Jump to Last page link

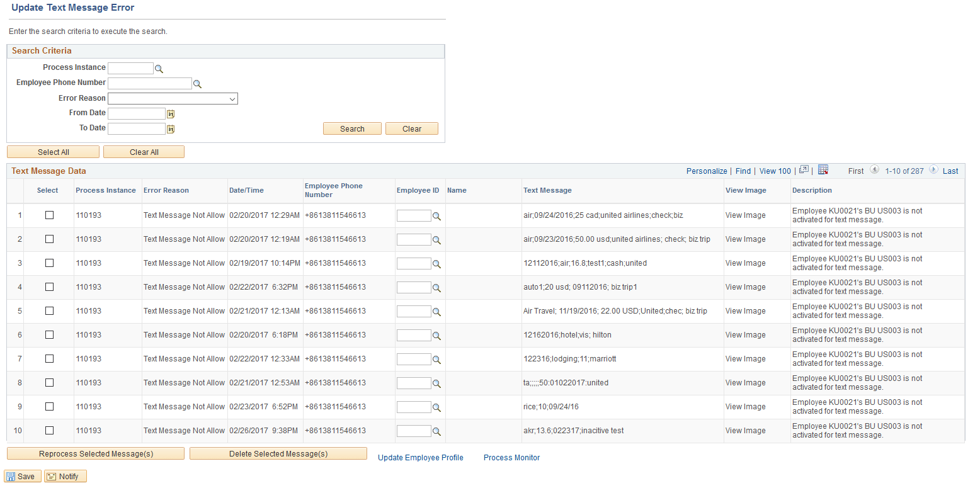[x=950, y=171]
